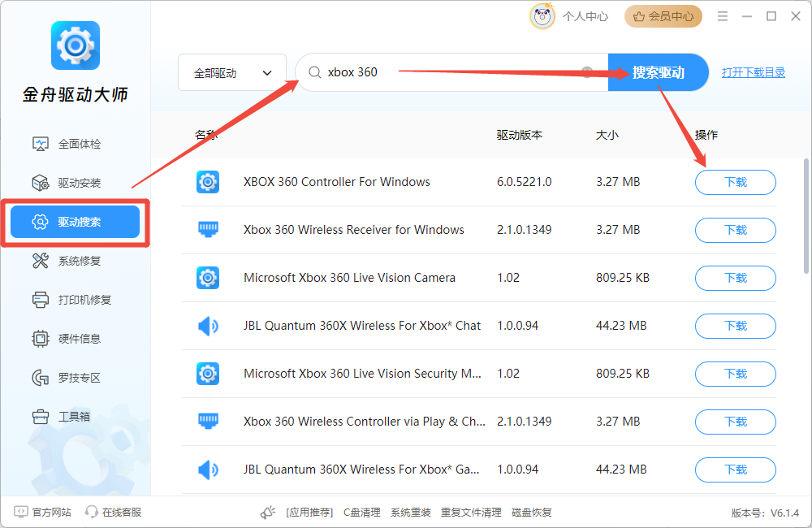Select XBOX 360 Controller For Windows name
The height and width of the screenshot is (528, 812).
[337, 182]
